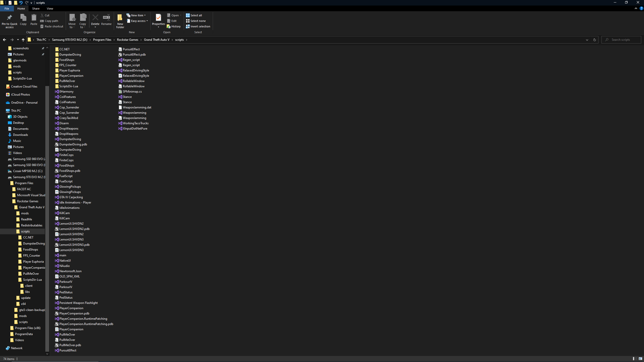Screen dimensions: 644x362
Task: Open the View ribbon tab
Action: coord(50,9)
